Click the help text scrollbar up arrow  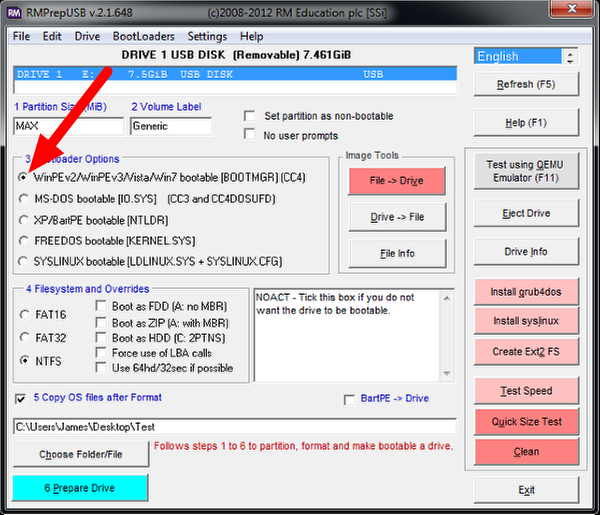tap(447, 298)
